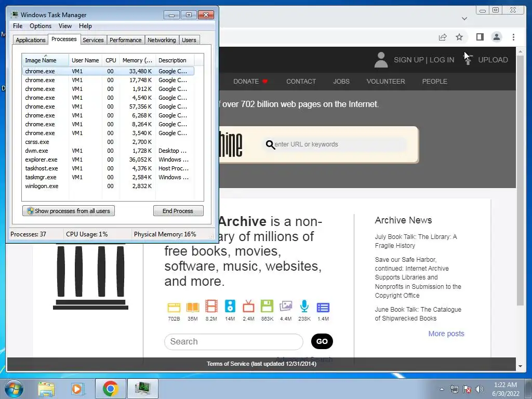Image resolution: width=532 pixels, height=399 pixels.
Task: Switch to the Networking tab
Action: point(162,40)
